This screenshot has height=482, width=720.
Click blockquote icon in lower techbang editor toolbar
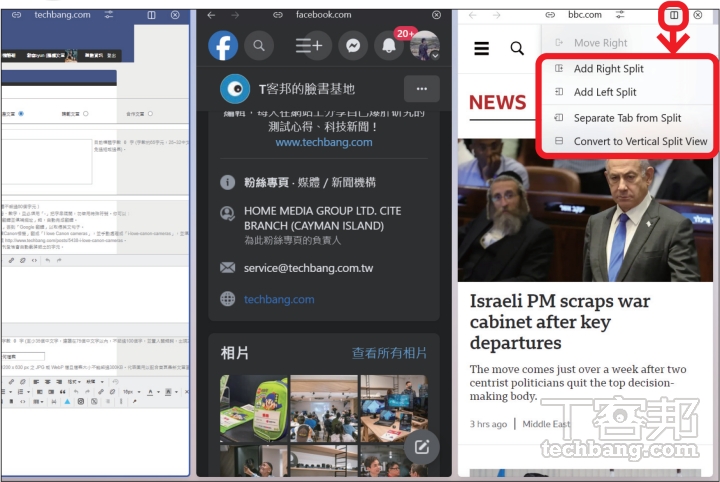coord(62,392)
